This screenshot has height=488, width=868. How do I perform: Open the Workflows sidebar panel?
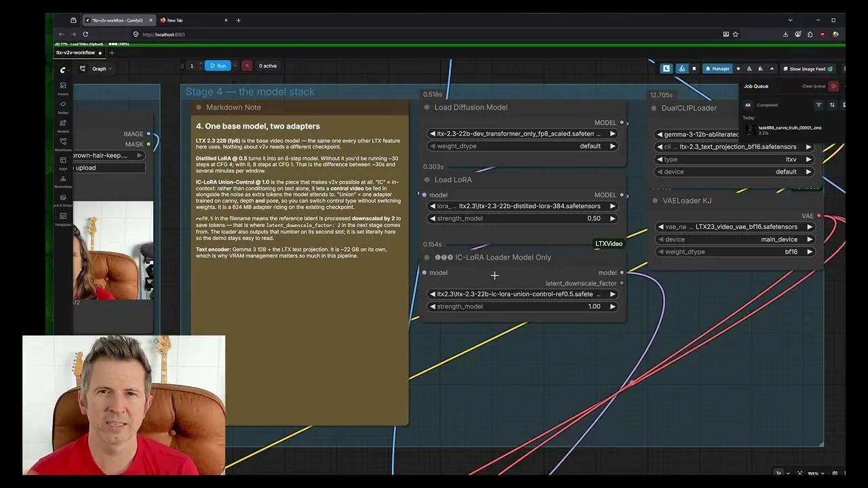point(63,144)
